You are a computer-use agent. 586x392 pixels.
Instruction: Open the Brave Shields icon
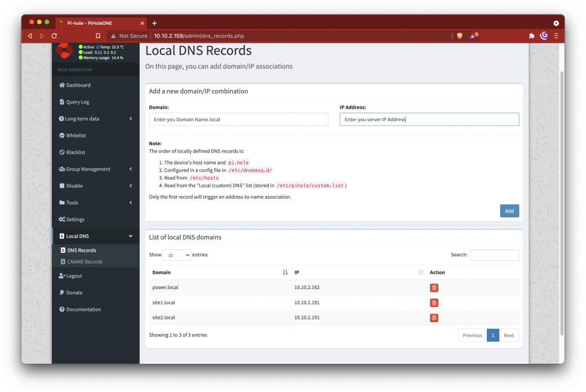[x=459, y=35]
